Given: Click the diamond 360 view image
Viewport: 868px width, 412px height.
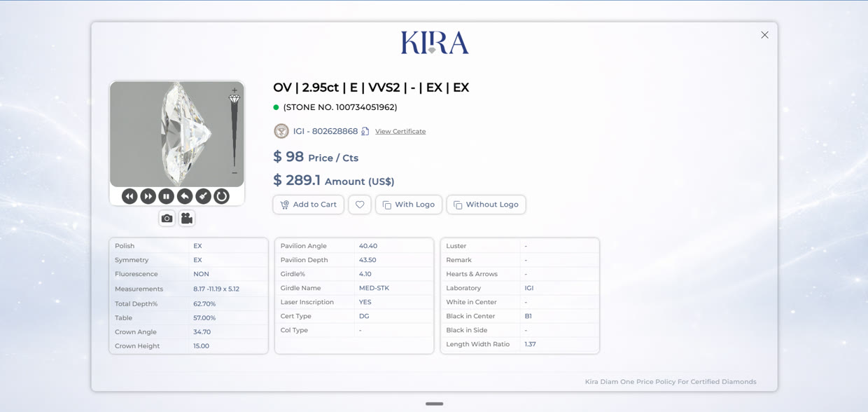Looking at the screenshot, I should [176, 134].
